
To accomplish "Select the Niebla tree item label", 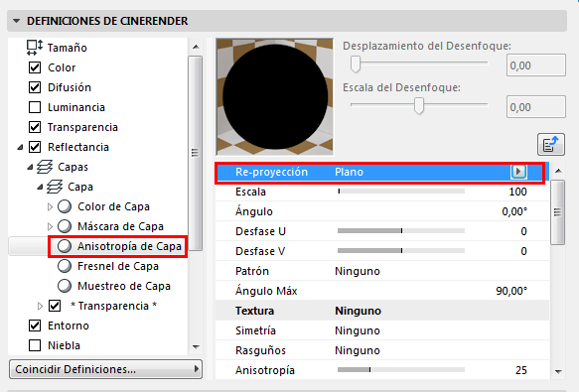I will point(64,345).
